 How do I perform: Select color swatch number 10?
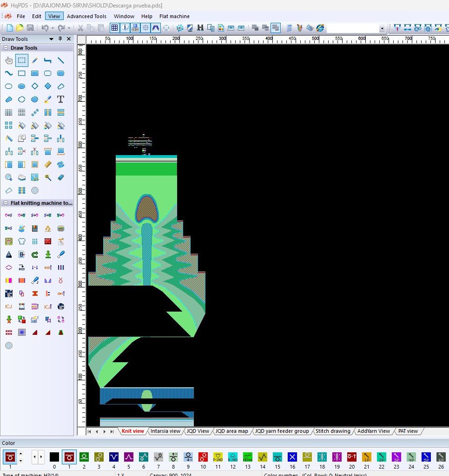click(x=203, y=457)
